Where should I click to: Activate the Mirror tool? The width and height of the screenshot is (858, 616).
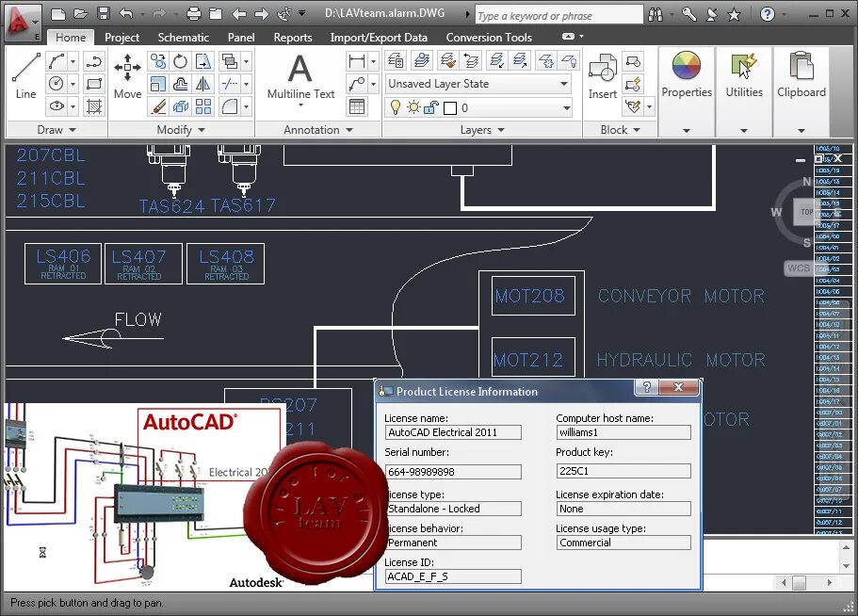pos(203,84)
